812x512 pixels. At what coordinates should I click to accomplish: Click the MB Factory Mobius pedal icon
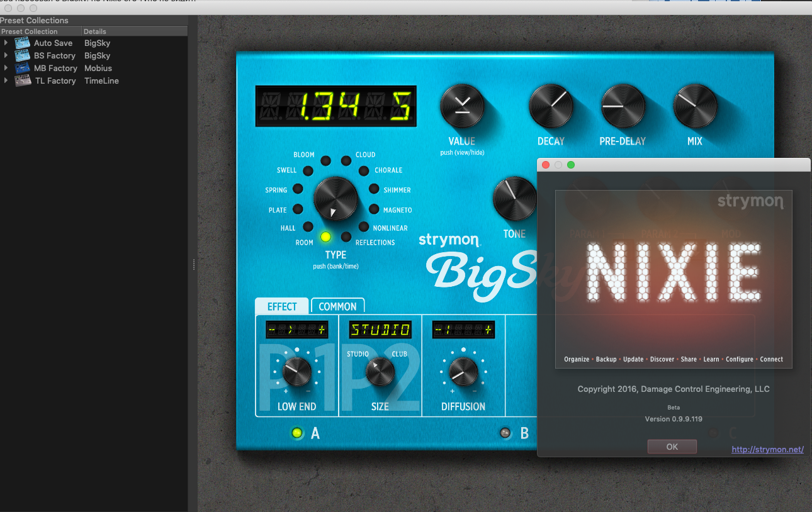[x=23, y=68]
